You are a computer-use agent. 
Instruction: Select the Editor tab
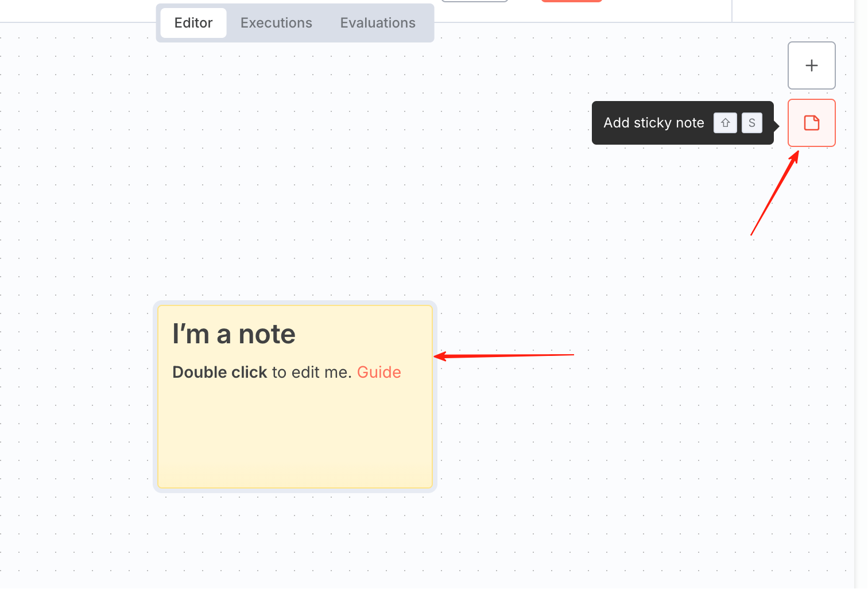[193, 23]
